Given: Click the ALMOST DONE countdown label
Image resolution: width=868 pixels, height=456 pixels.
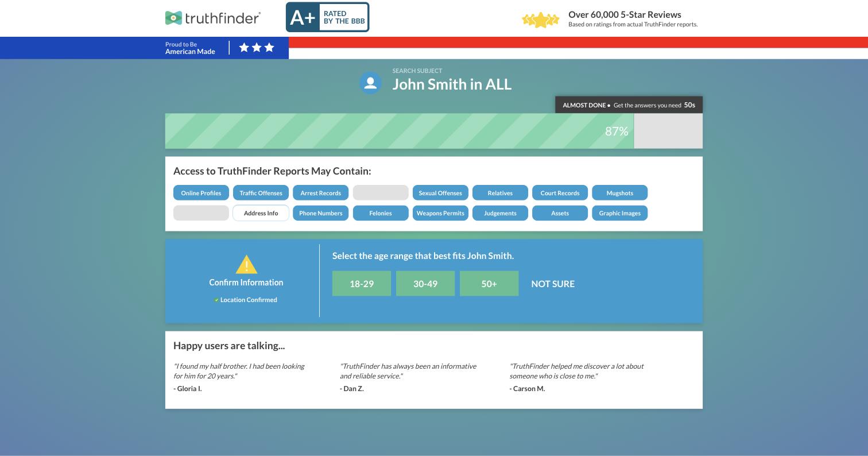Looking at the screenshot, I should [x=629, y=105].
